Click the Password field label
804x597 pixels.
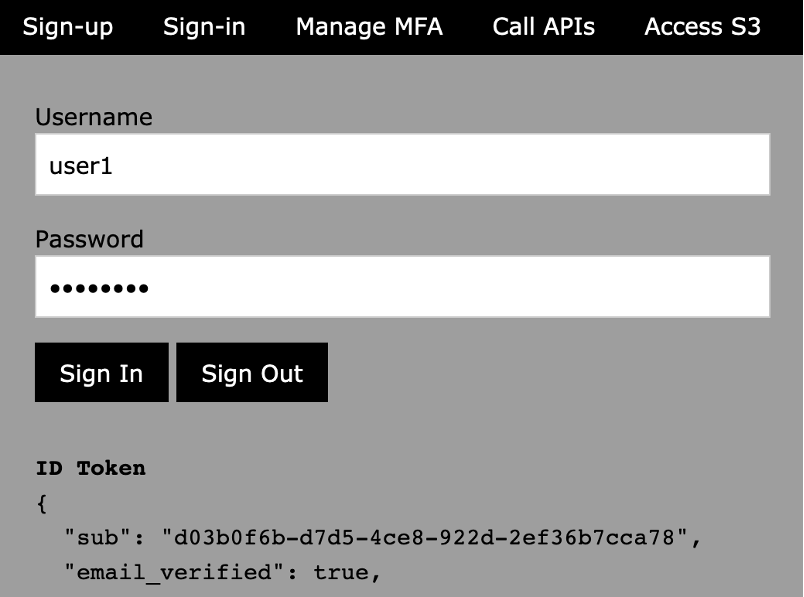[89, 239]
